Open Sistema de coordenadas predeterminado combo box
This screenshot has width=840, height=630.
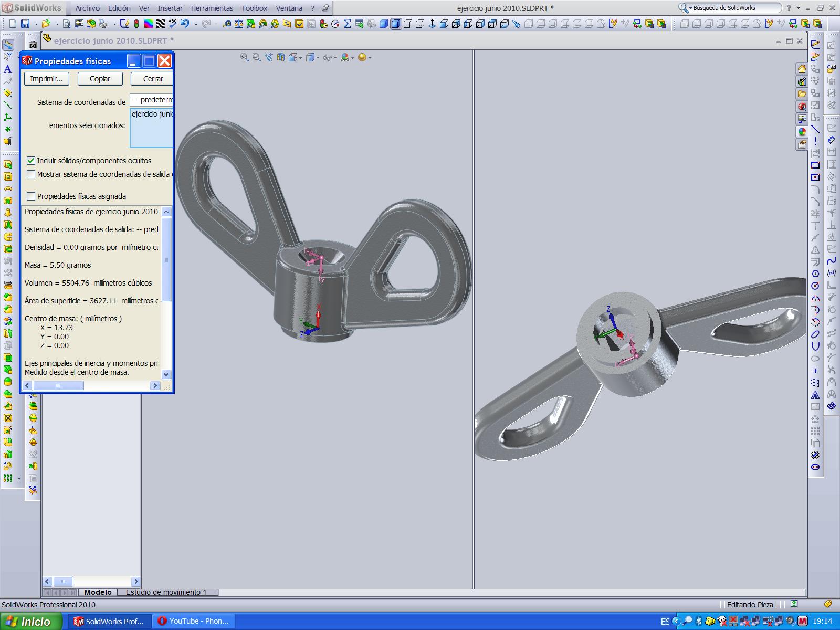point(152,100)
